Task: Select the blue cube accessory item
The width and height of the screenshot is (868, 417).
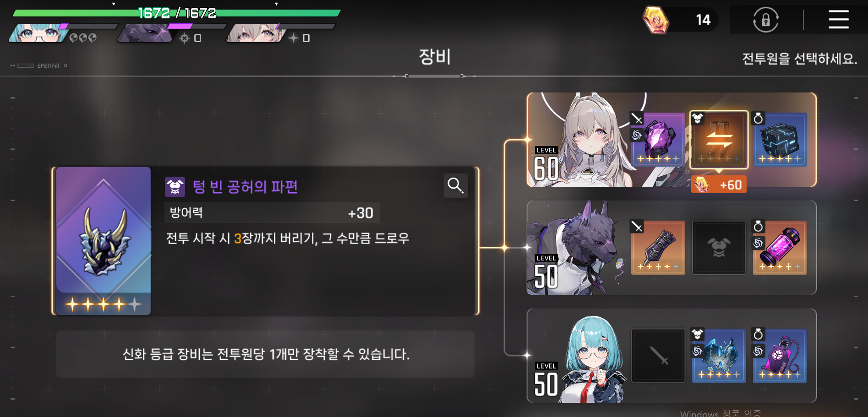Action: [780, 140]
